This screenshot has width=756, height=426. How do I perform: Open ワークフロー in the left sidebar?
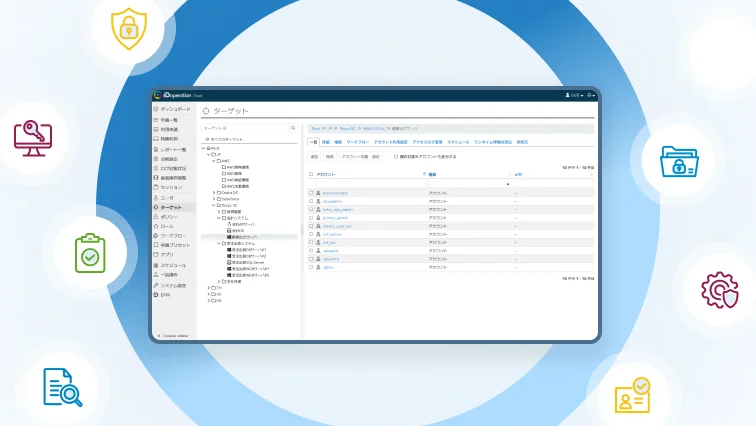point(174,235)
